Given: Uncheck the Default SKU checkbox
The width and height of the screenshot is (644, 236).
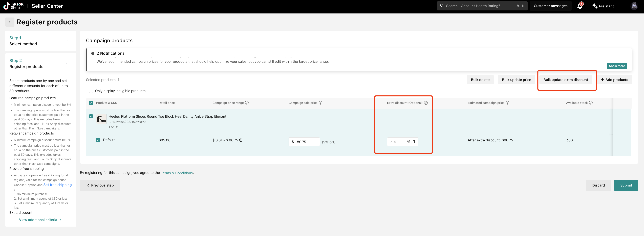Looking at the screenshot, I should [98, 140].
